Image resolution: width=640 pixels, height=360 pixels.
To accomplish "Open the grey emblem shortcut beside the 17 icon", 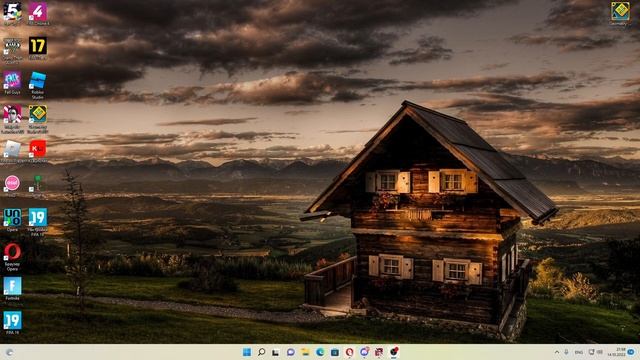I will 12,46.
